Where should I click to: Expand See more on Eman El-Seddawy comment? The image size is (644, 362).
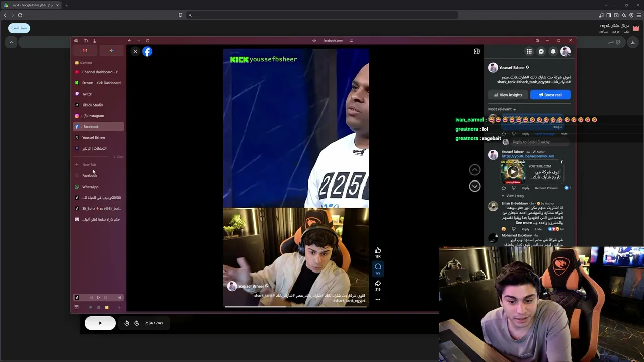(524, 223)
